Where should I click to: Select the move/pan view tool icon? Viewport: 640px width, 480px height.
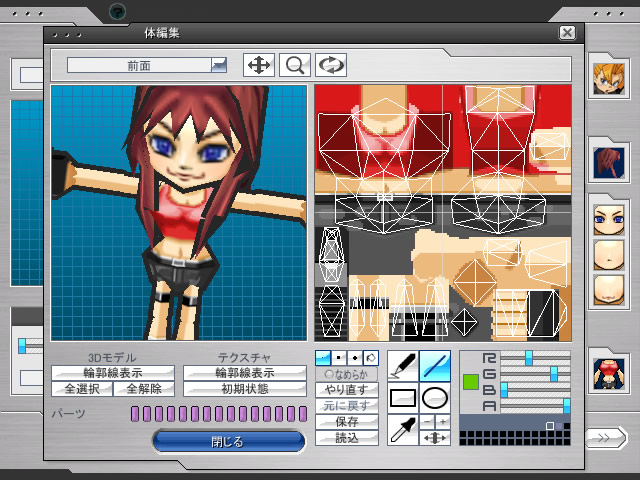pyautogui.click(x=259, y=65)
